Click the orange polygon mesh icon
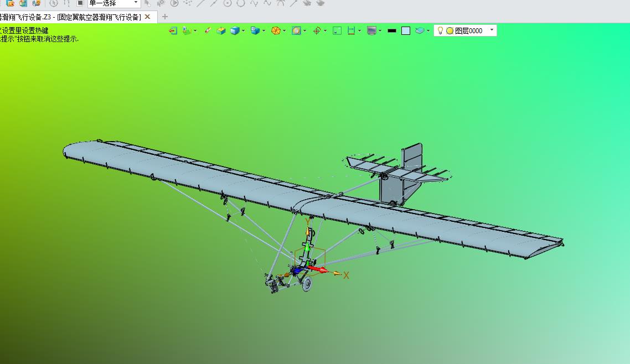Viewport: 630px width, 364px height. coord(276,31)
